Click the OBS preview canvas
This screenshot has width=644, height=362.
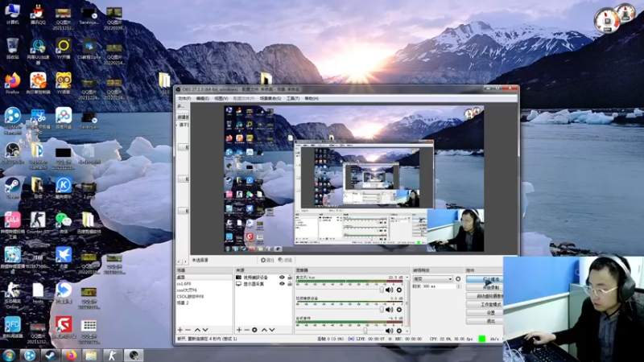point(353,179)
